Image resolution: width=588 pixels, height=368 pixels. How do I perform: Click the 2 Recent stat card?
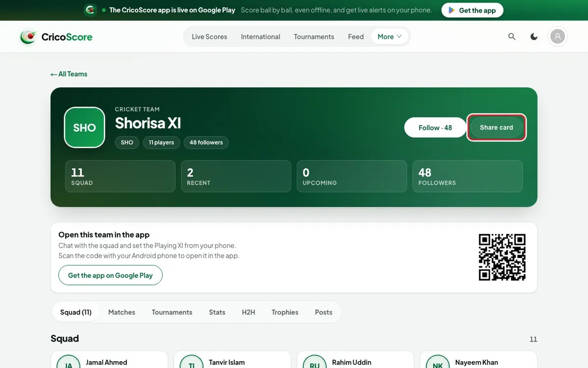click(236, 176)
